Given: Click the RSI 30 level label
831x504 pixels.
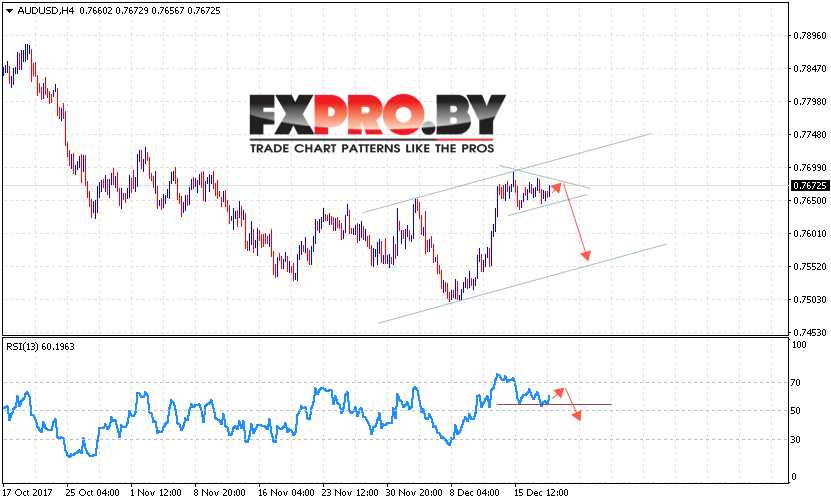Looking at the screenshot, I should pyautogui.click(x=795, y=440).
